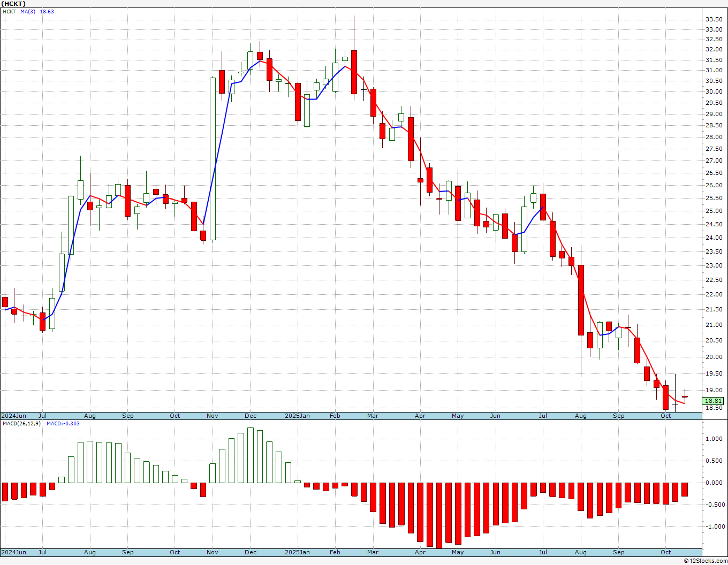Click Jun 2025 on the price chart time axis
Viewport: 728px width, 565px height.
495,416
